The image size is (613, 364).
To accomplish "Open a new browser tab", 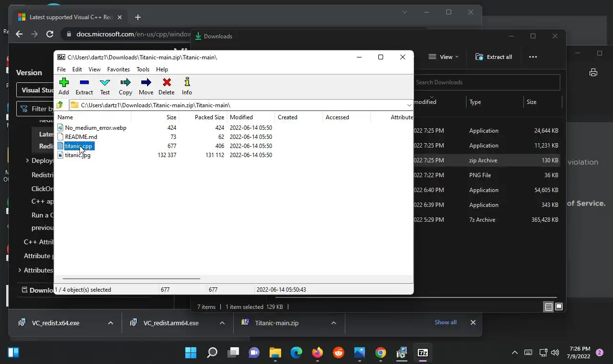I will 137,17.
